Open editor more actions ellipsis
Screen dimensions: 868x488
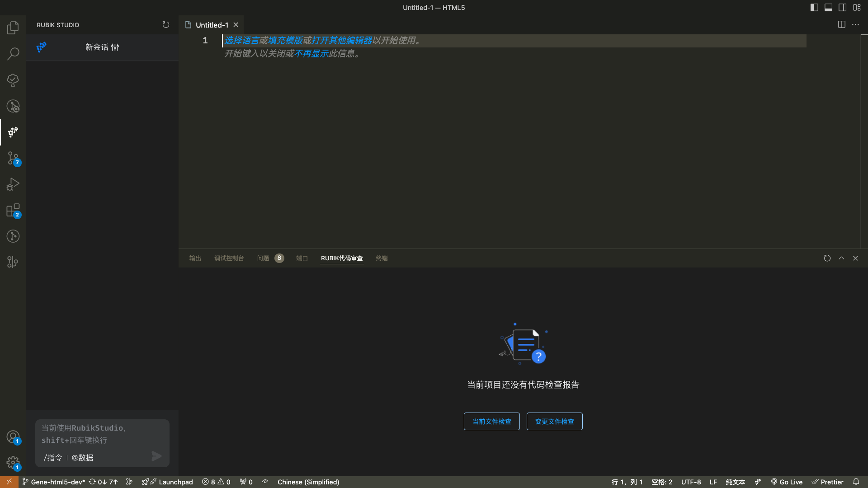(855, 25)
